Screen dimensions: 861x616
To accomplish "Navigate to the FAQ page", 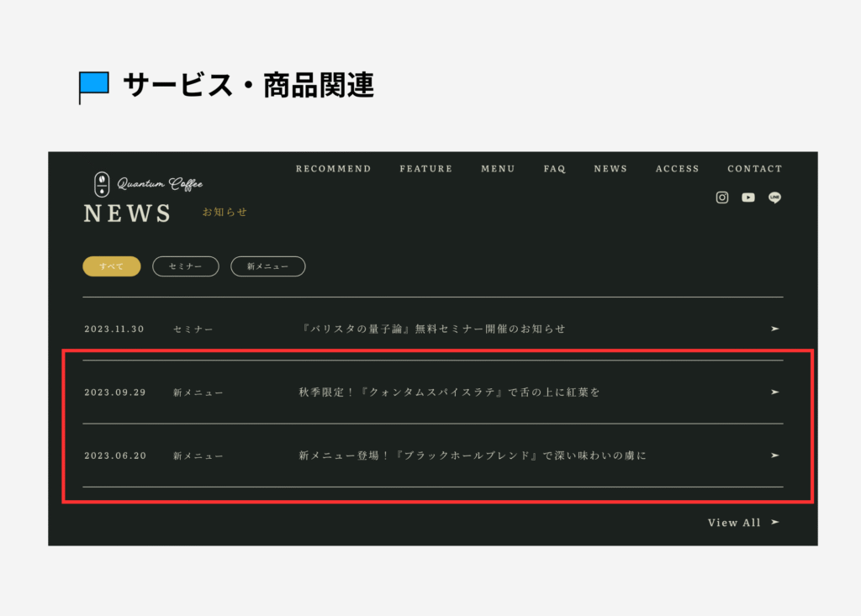I will 554,169.
